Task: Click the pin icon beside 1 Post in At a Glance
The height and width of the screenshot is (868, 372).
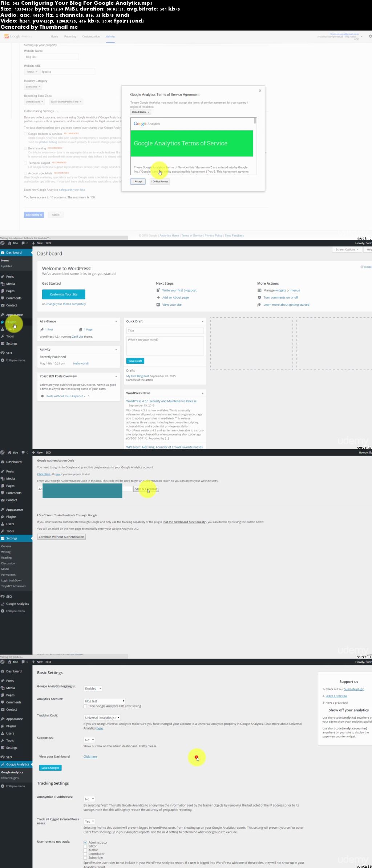Action: click(42, 330)
